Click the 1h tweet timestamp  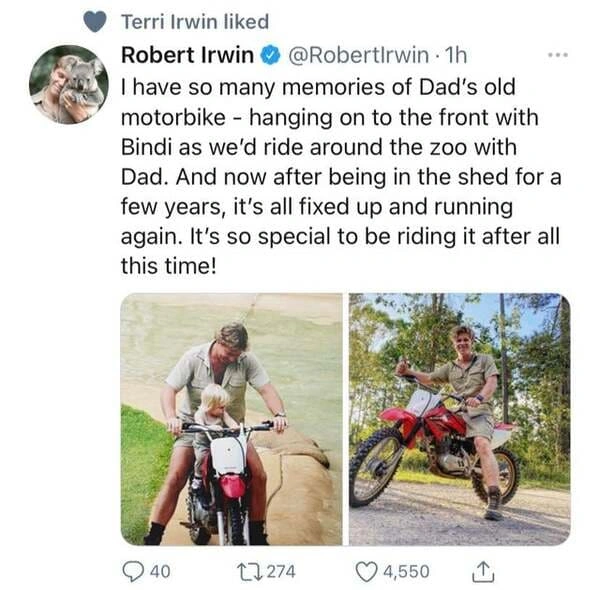[456, 55]
